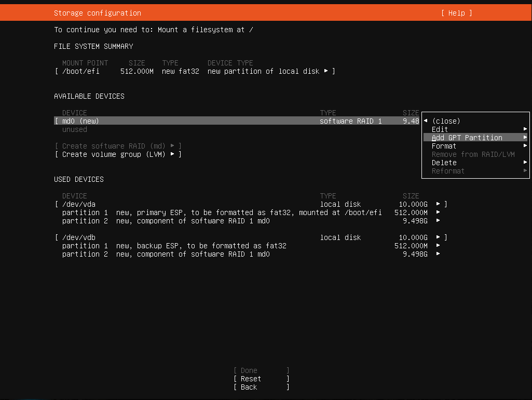Click the Reset button
Screen dimensions: 532x400
point(261,379)
